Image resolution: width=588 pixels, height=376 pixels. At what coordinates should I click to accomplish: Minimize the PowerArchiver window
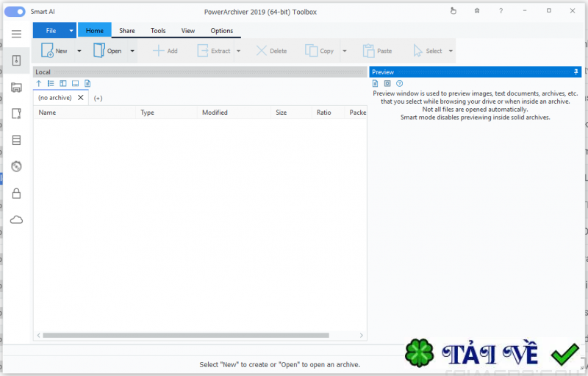coord(525,11)
